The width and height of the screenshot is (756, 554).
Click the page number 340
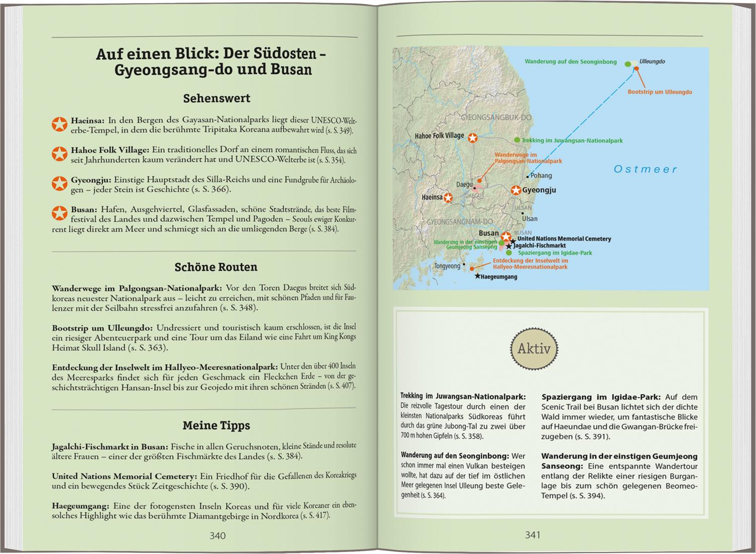[217, 535]
